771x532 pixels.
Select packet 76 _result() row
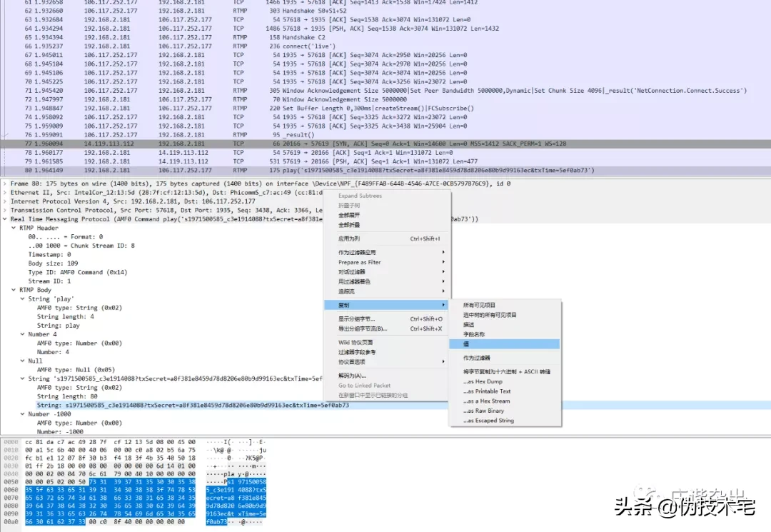(385, 135)
